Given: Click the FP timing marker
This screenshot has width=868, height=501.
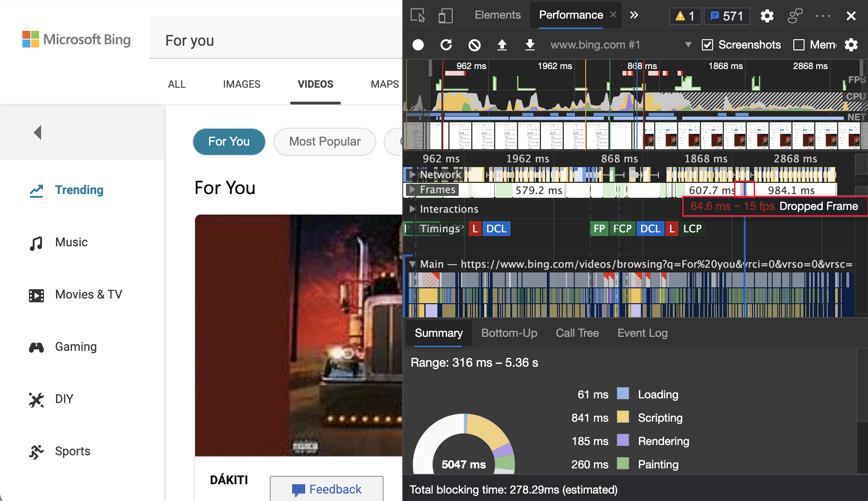Looking at the screenshot, I should (x=599, y=229).
